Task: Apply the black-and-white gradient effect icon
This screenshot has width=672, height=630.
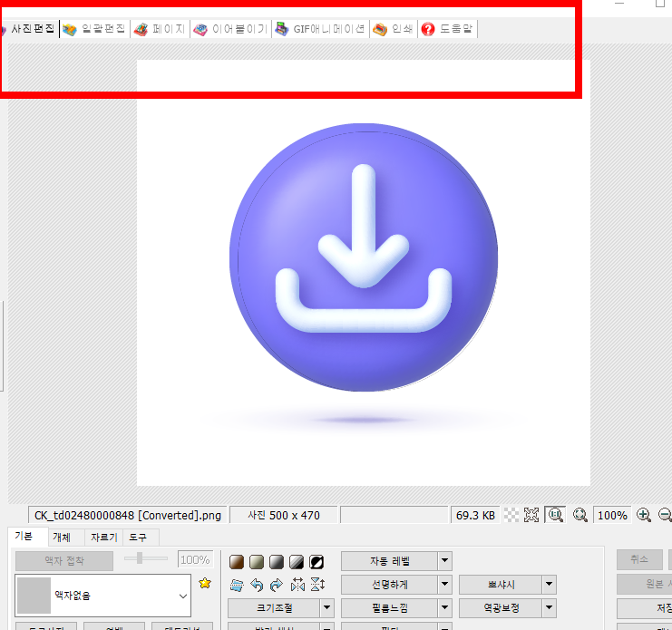Action: [297, 562]
